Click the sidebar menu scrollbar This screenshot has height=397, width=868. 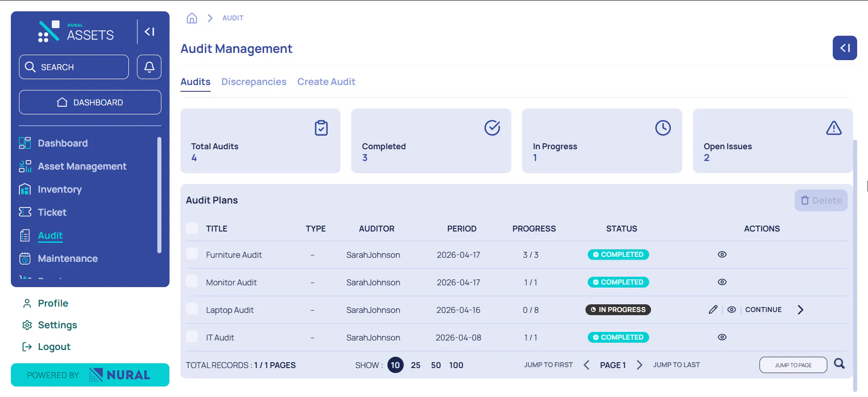point(159,195)
